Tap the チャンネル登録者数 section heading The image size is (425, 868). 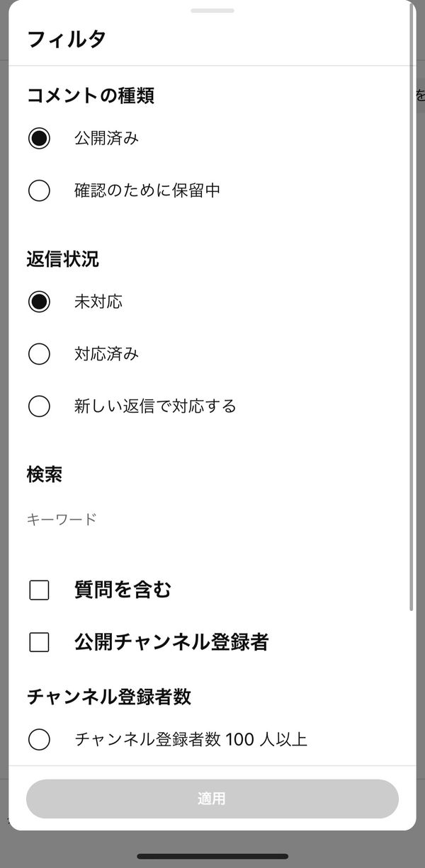[x=109, y=697]
